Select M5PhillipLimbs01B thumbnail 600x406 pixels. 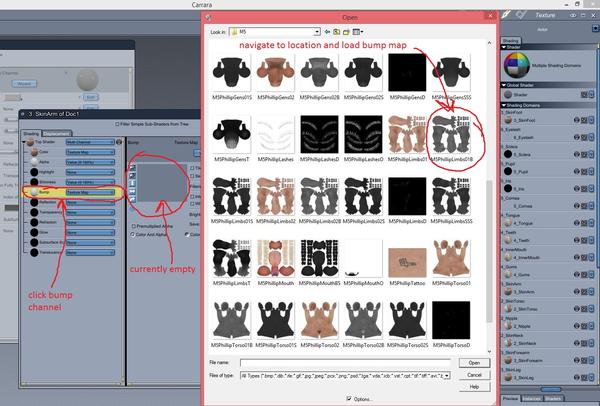pyautogui.click(x=452, y=135)
